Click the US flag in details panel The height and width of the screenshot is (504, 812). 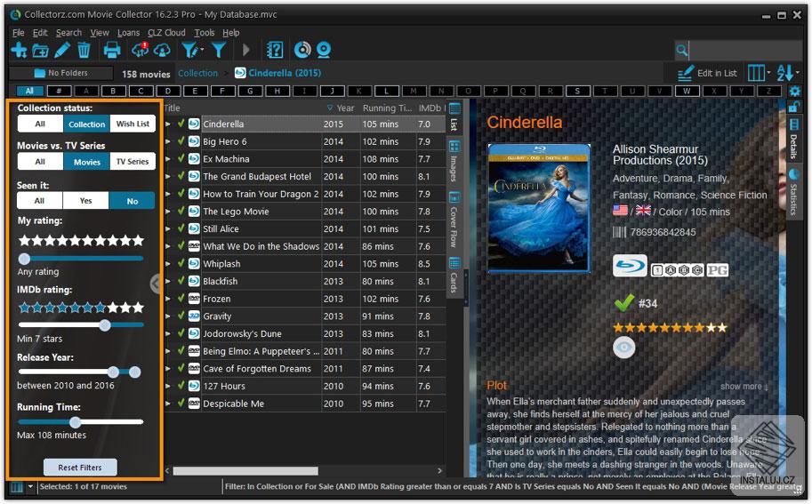[x=620, y=211]
